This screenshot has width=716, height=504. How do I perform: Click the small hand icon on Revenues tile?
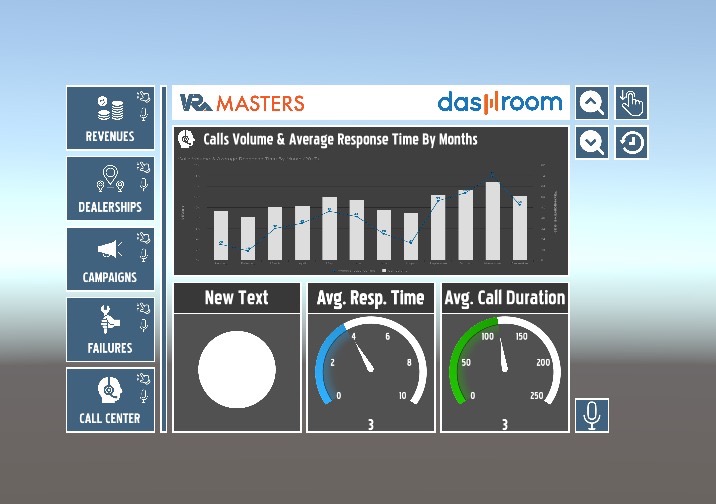tap(144, 98)
